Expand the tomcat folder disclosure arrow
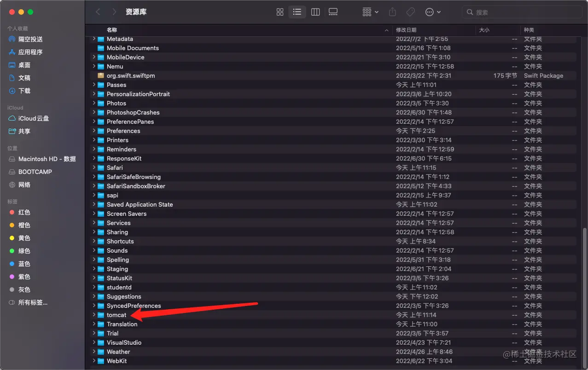Viewport: 588px width, 370px height. point(94,315)
